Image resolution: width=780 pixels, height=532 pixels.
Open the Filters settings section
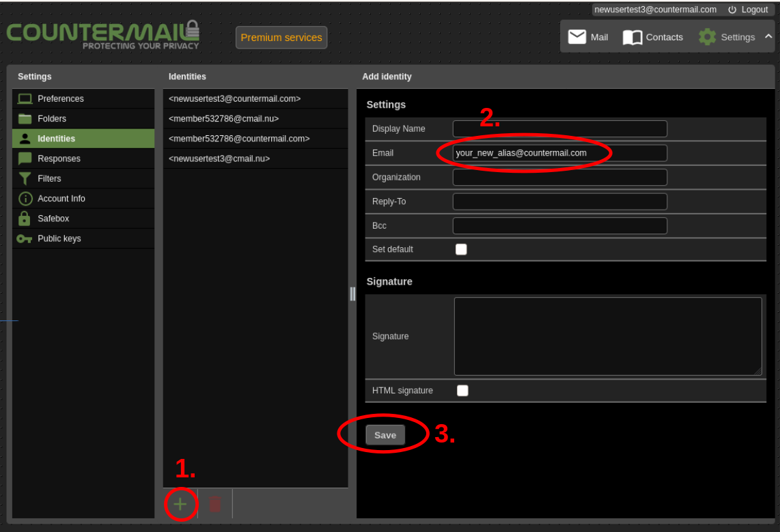pos(83,178)
